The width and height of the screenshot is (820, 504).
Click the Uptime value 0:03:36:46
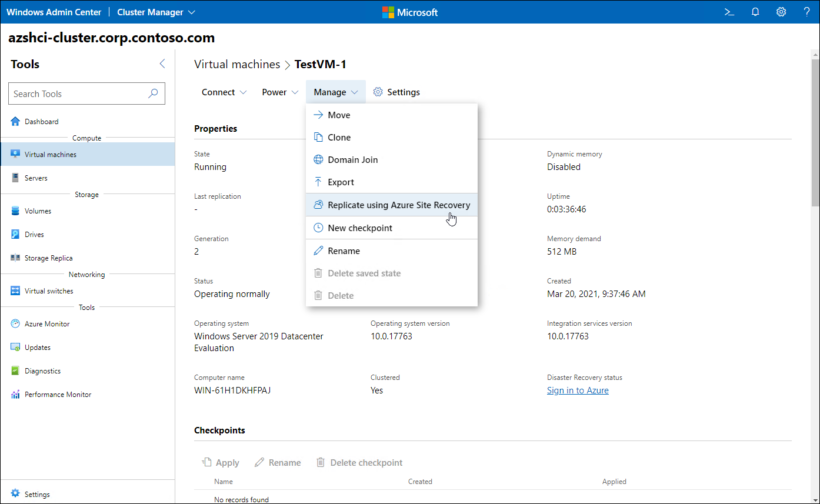click(566, 209)
